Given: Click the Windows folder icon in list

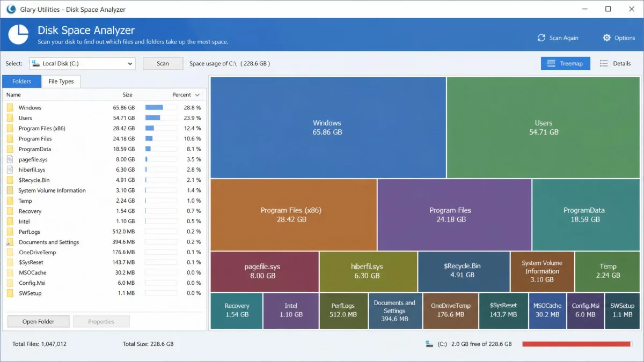Looking at the screenshot, I should 10,108.
